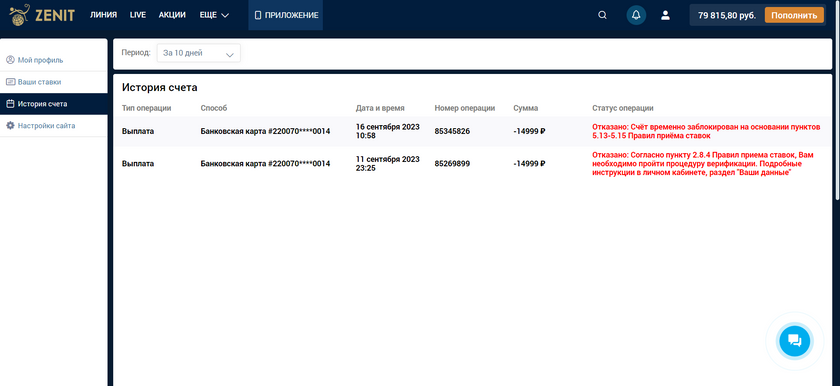Open the period dropdown За 10 дней

(198, 54)
